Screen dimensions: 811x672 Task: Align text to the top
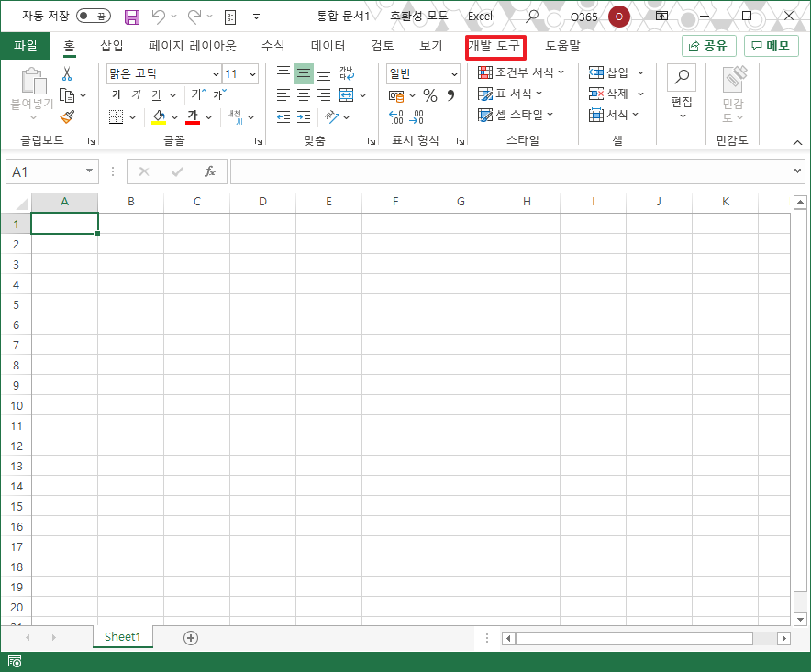point(283,73)
